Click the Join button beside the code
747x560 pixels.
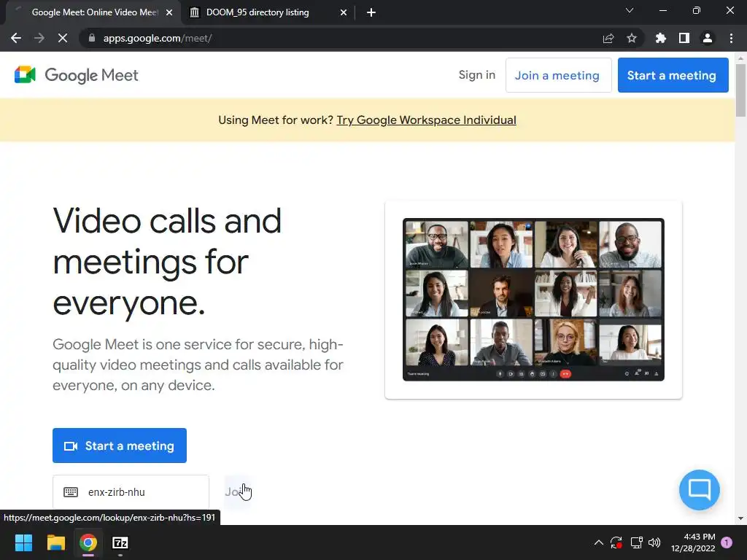(238, 492)
